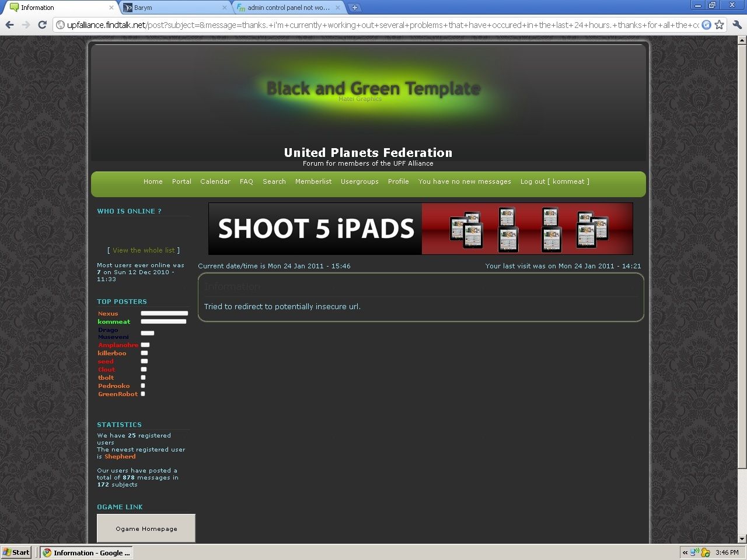Open top poster GreenRobot profile

coord(118,394)
